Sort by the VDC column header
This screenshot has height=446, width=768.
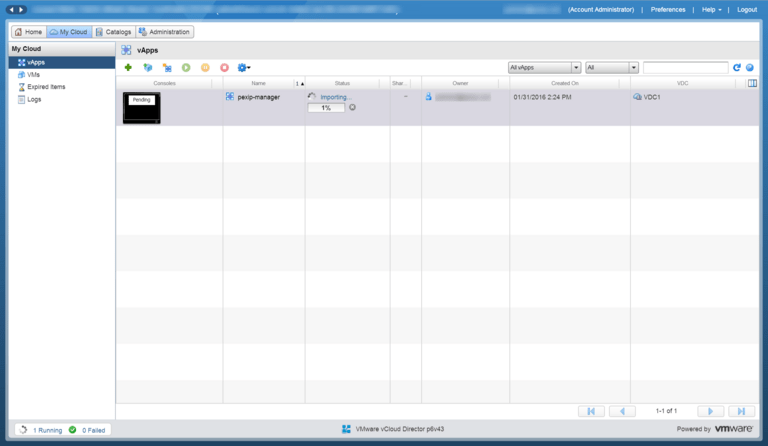point(682,83)
